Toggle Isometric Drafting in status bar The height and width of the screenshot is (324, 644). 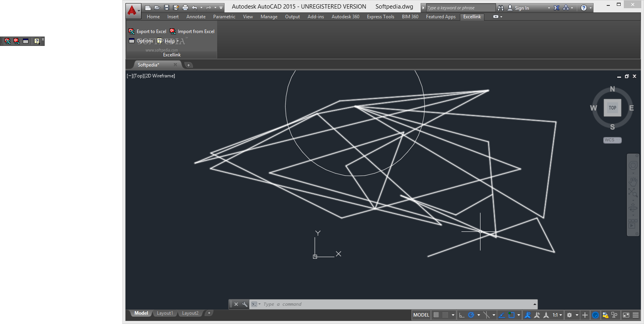(486, 315)
